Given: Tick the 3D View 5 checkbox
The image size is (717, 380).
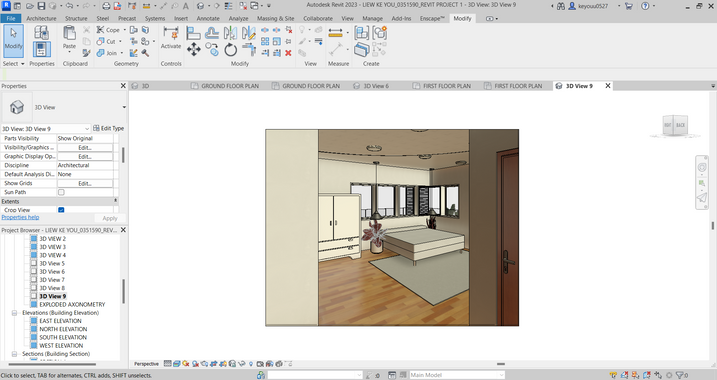Looking at the screenshot, I should pos(34,263).
